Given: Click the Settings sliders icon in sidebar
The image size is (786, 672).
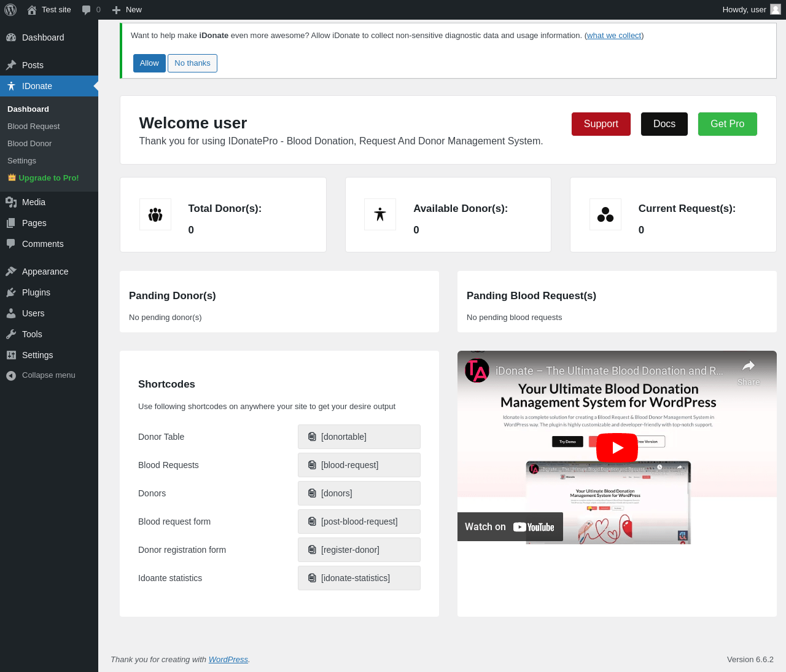Looking at the screenshot, I should point(11,355).
